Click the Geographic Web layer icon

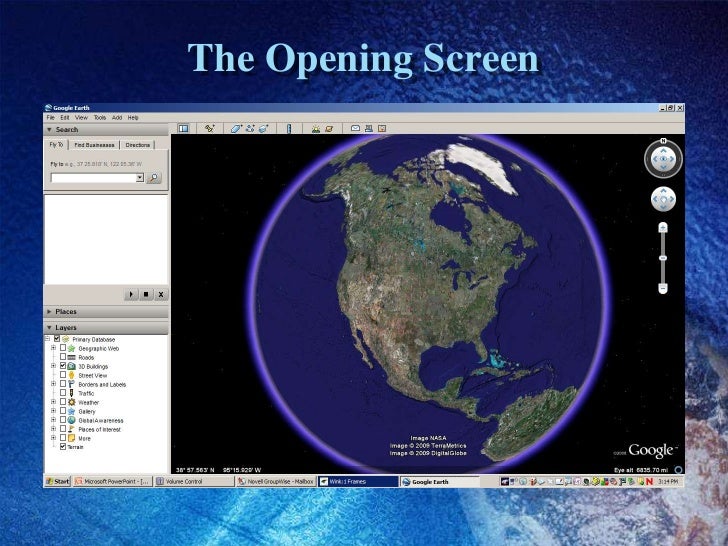pos(72,348)
